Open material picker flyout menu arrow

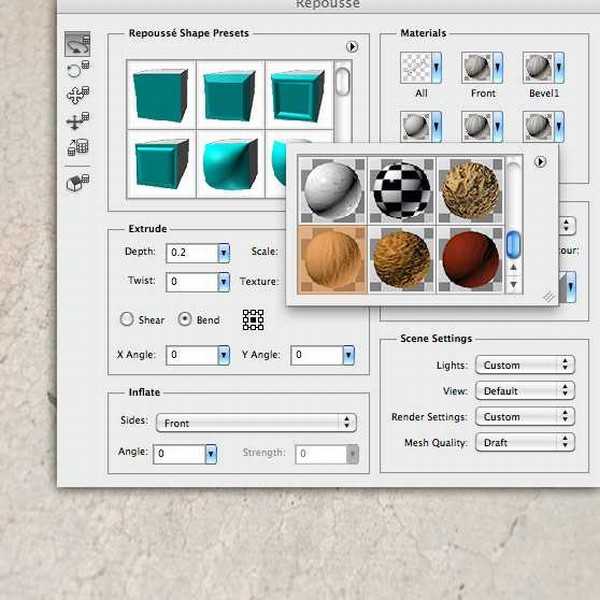(541, 162)
